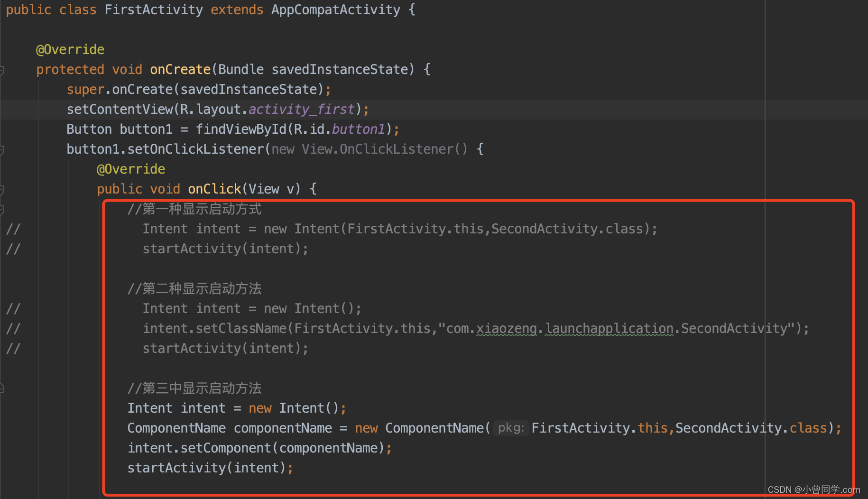This screenshot has width=868, height=499.
Task: Click SecondActivity.class in ComponentName arguments
Action: pyautogui.click(x=751, y=428)
